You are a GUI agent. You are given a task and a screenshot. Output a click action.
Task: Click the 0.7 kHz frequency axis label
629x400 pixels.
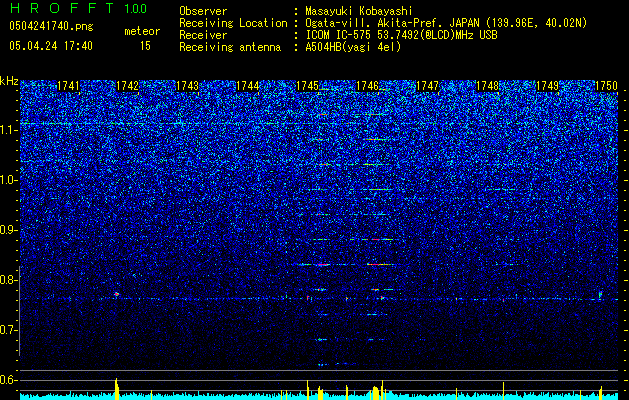(8, 330)
